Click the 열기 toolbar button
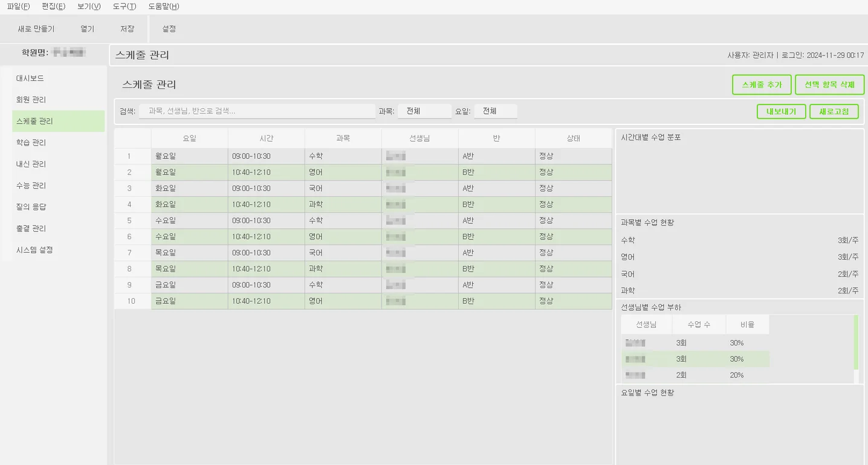Viewport: 868px width, 465px height. [x=86, y=28]
